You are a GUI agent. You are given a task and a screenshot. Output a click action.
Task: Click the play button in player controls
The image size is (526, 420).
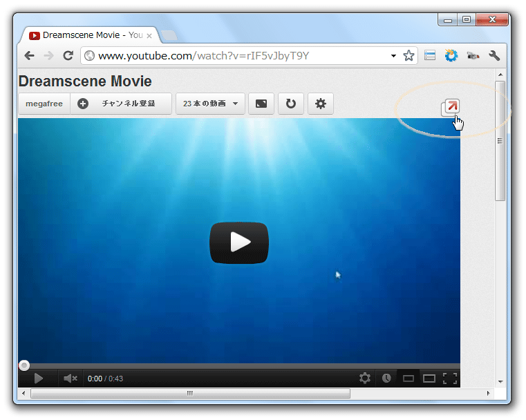pyautogui.click(x=38, y=379)
